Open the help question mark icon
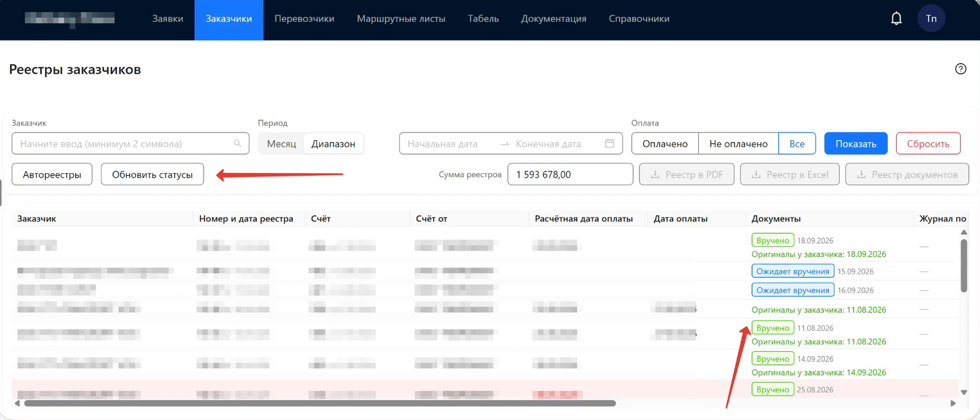The image size is (980, 420). 960,69
